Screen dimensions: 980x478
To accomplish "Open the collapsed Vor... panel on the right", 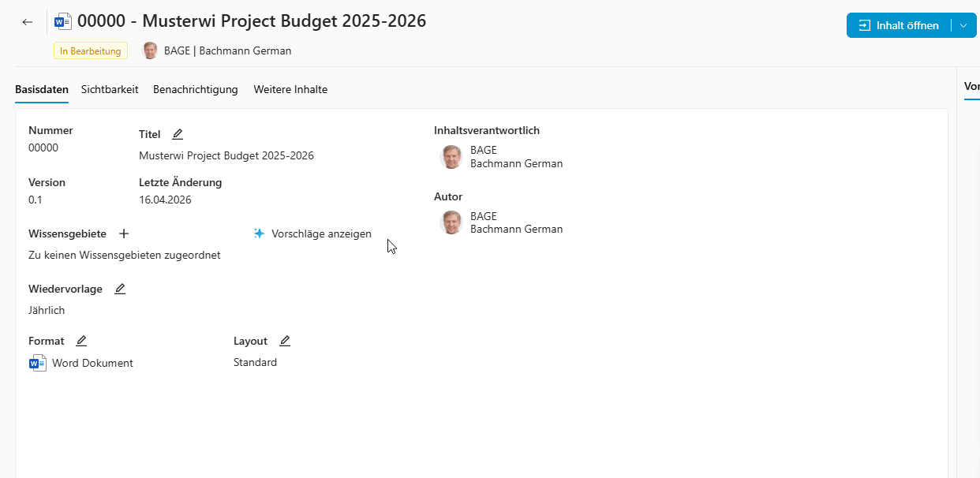I will click(972, 87).
